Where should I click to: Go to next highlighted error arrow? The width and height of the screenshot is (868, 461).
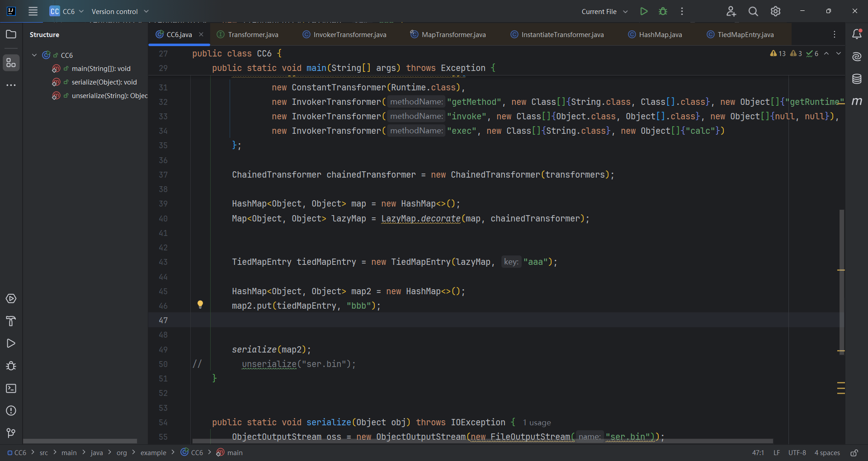coord(839,53)
